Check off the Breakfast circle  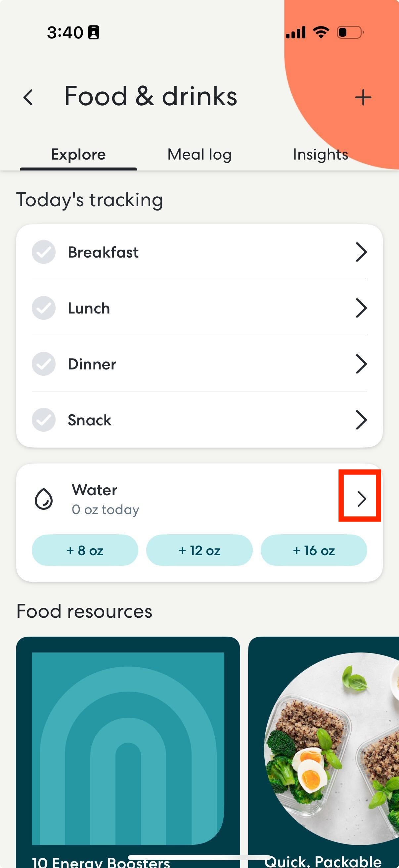[x=44, y=252]
